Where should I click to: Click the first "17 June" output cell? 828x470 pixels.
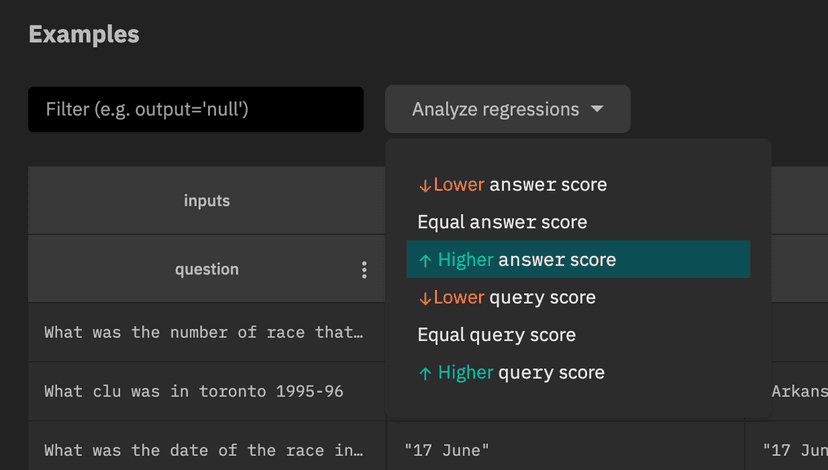point(447,450)
